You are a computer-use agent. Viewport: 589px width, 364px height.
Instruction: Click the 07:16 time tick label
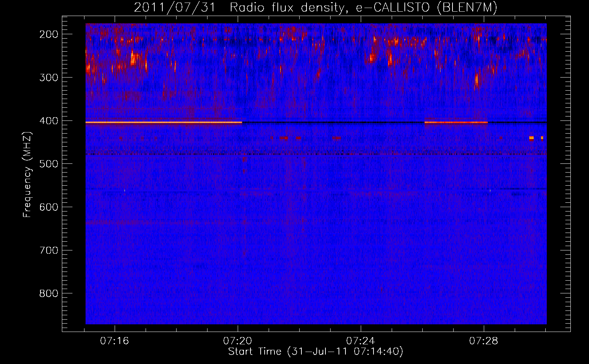[115, 341]
